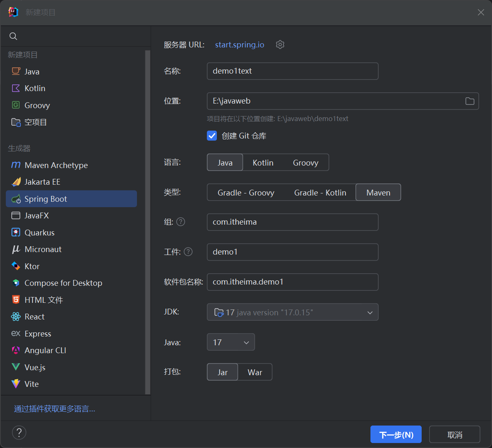The height and width of the screenshot is (448, 492).
Task: Click the Compose for Desktop icon
Action: [x=16, y=283]
